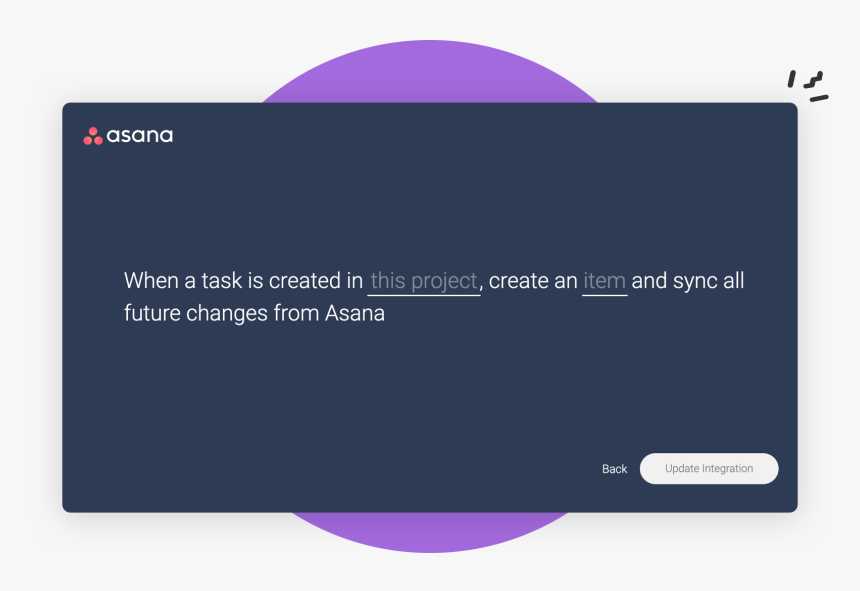Click the asana wordmark text
This screenshot has width=860, height=591.
(140, 136)
